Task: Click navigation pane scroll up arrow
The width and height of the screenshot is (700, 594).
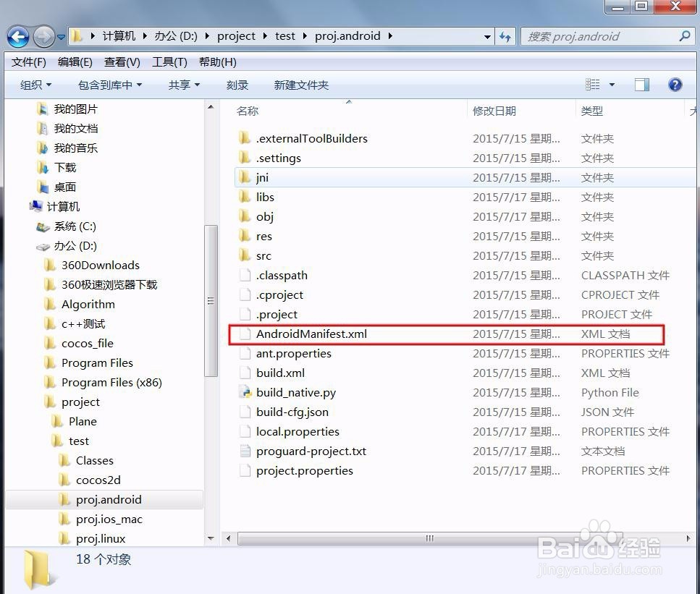Action: 211,107
